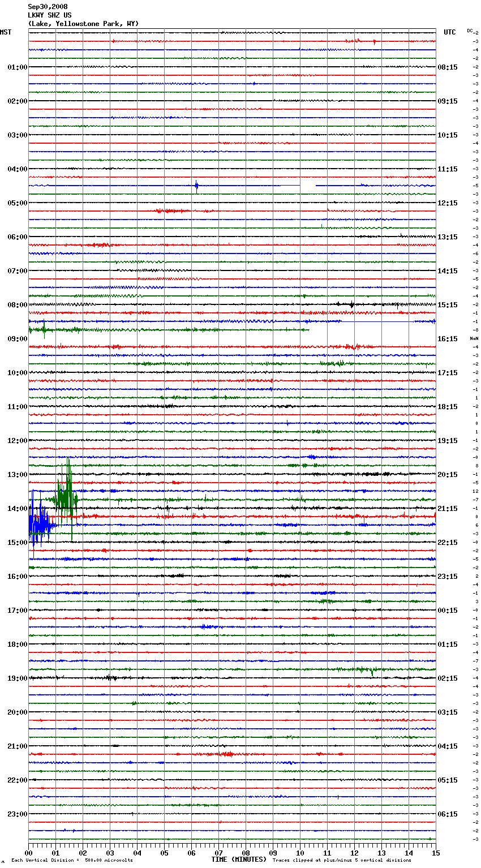Click the 08:15 UTC time label
This screenshot has width=481, height=868.
pyautogui.click(x=448, y=67)
